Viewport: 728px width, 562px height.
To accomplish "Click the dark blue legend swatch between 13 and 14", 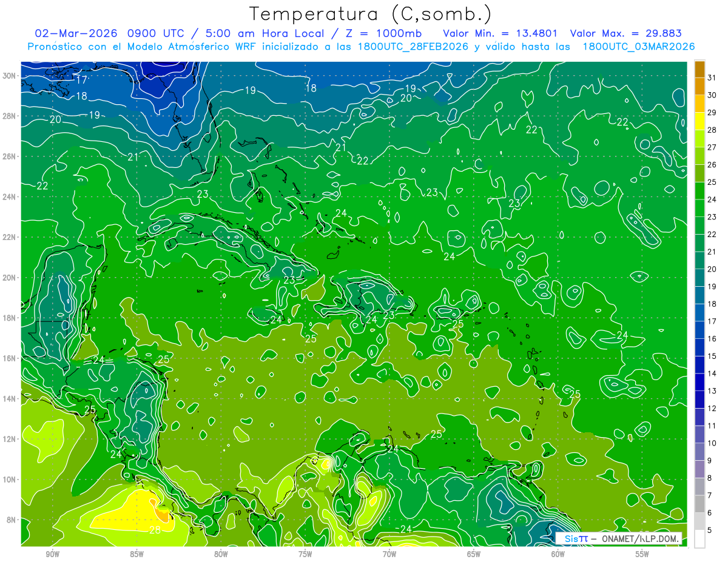I will click(699, 383).
